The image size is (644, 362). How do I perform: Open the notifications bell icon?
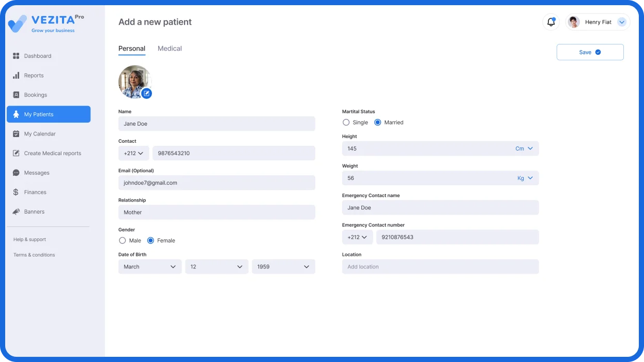551,22
